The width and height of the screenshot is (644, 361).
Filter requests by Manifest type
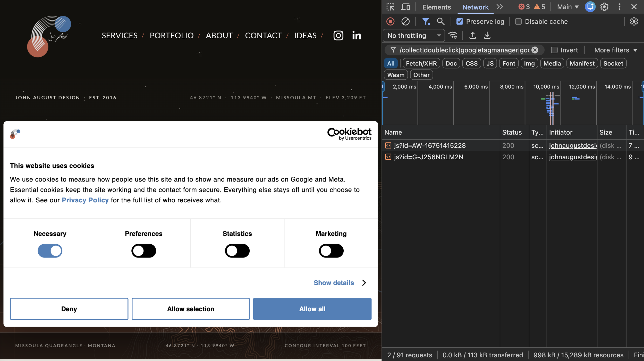pyautogui.click(x=582, y=63)
